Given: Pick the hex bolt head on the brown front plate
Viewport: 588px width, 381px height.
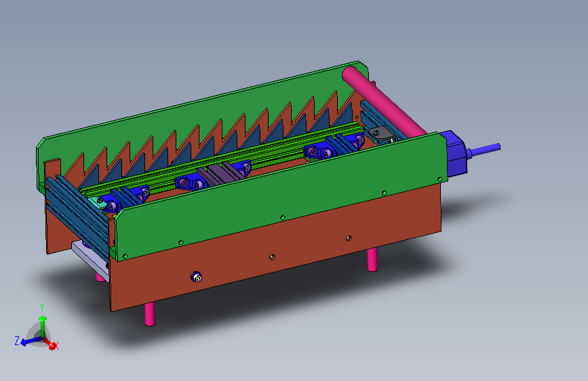Looking at the screenshot, I should (x=196, y=277).
